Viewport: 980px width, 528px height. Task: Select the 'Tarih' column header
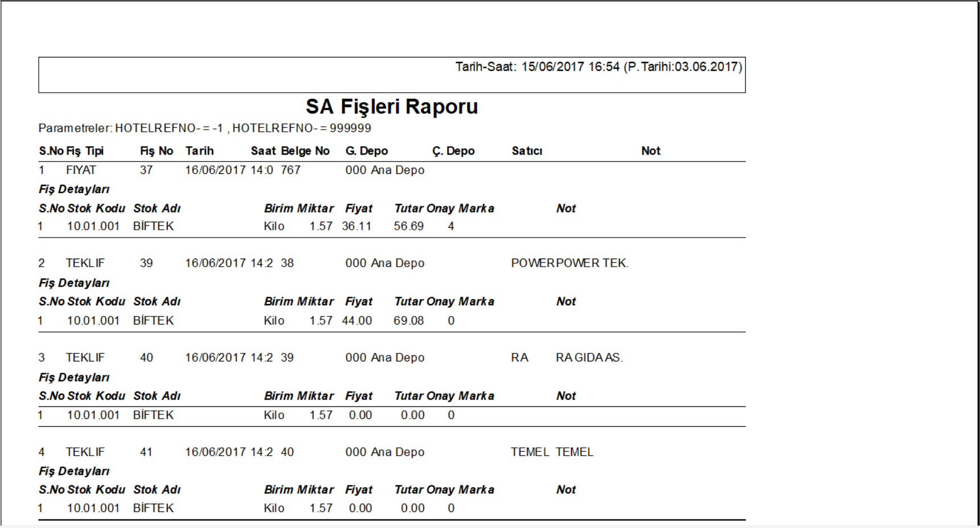pos(200,151)
